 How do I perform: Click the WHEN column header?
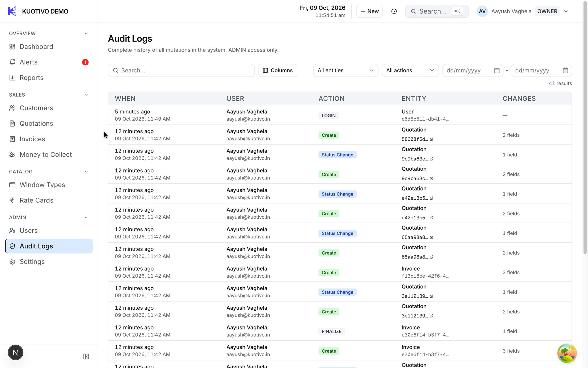[125, 99]
